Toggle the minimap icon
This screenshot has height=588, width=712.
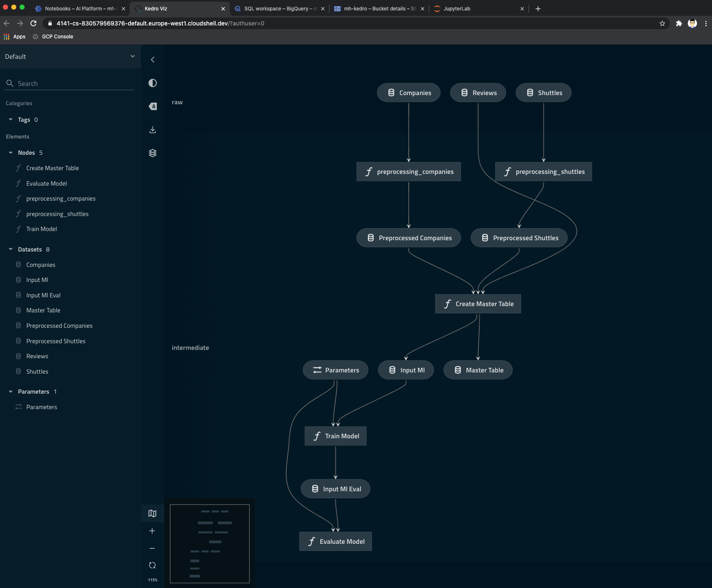[x=152, y=513]
